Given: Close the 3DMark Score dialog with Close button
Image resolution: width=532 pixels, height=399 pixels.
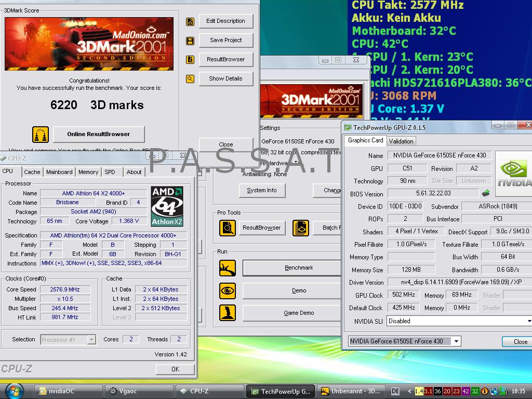Looking at the screenshot, I should (225, 144).
